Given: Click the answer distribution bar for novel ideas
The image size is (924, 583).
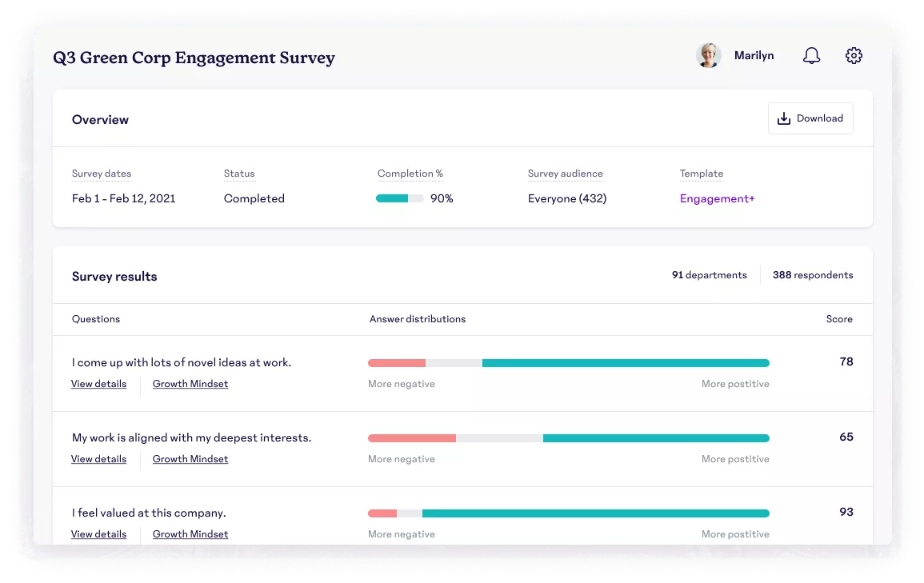Looking at the screenshot, I should (x=569, y=363).
